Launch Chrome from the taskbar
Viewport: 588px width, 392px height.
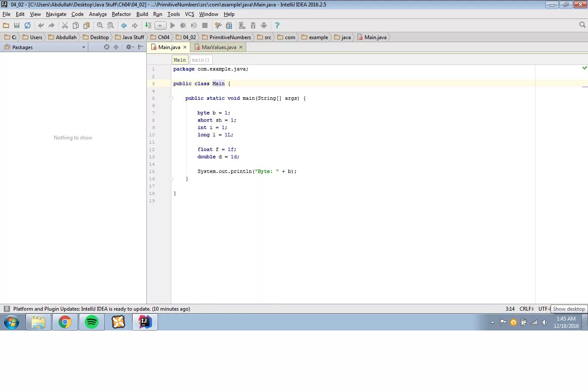[x=65, y=322]
